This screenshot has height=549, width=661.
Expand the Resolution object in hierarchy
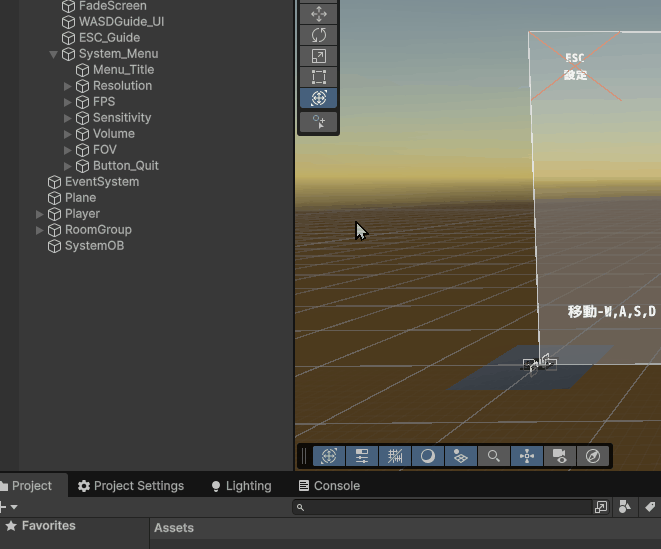click(x=68, y=86)
